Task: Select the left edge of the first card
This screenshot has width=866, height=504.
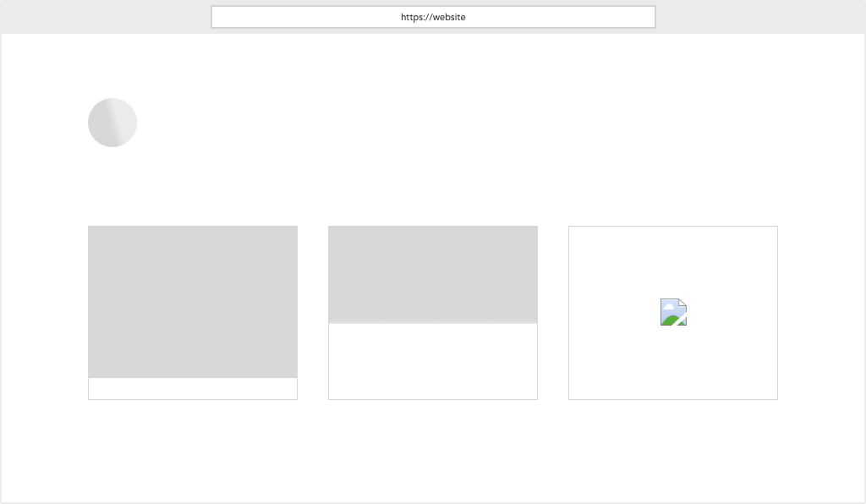Action: (x=89, y=301)
